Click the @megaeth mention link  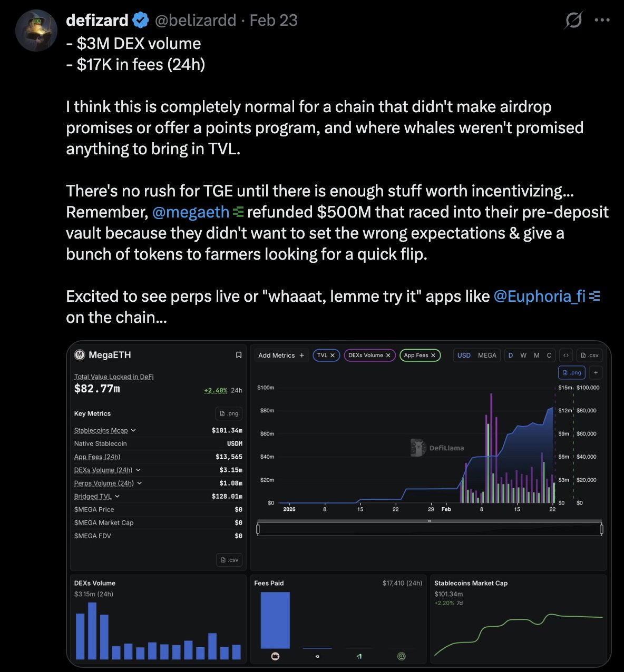(x=190, y=212)
